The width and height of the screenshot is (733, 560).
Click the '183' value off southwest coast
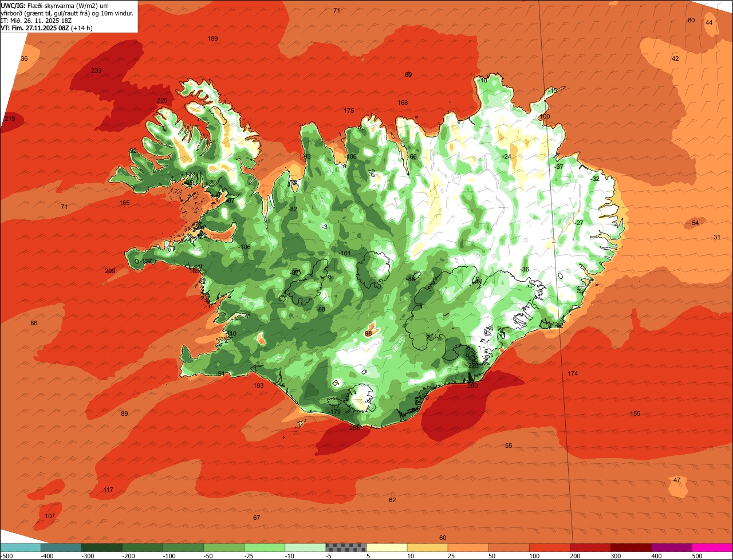pyautogui.click(x=259, y=385)
